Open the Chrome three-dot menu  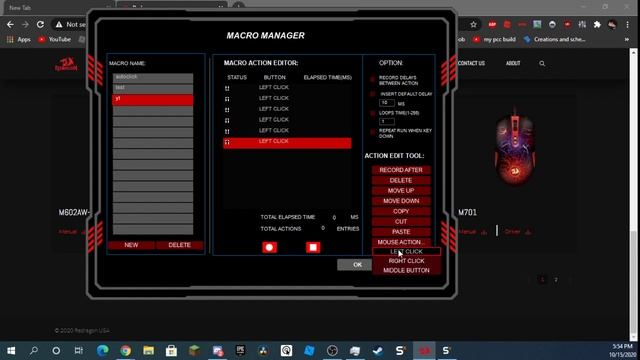point(628,24)
